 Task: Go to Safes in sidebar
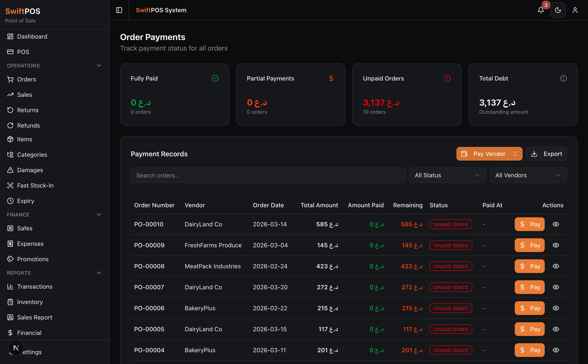pyautogui.click(x=25, y=228)
